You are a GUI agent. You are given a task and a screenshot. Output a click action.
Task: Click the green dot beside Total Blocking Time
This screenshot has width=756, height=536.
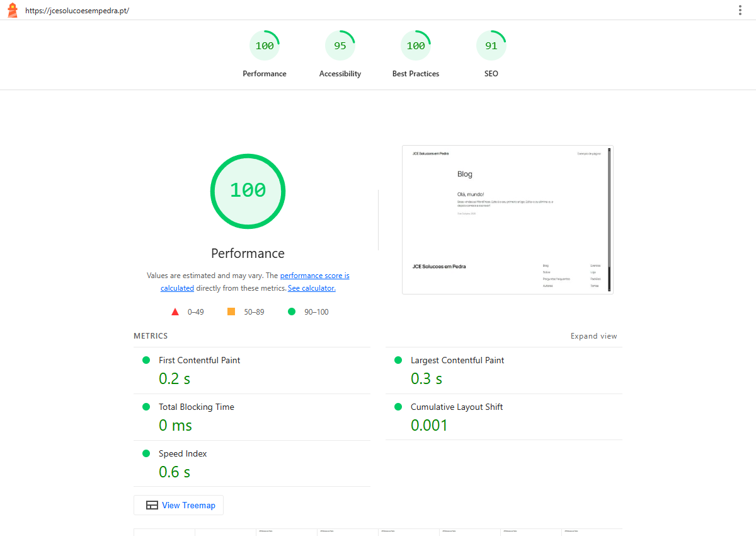146,407
